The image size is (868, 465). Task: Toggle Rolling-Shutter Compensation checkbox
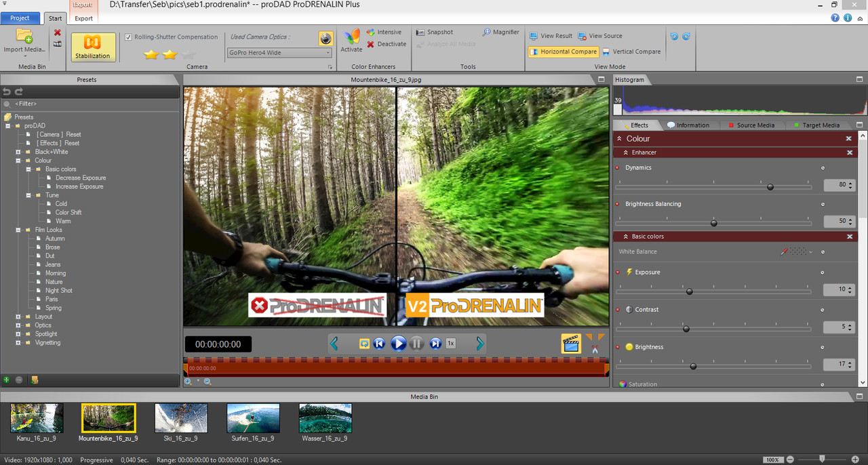[x=129, y=37]
